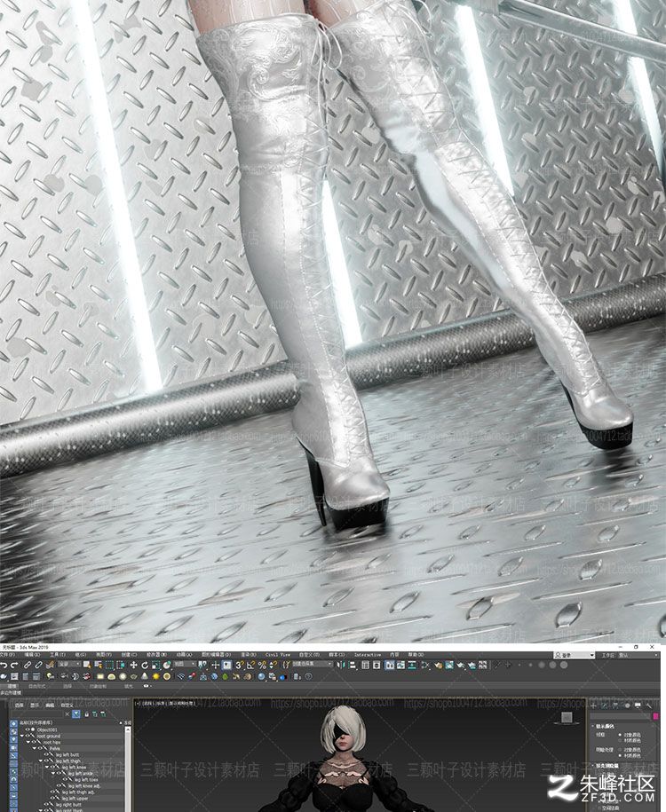The image size is (666, 812).
Task: Open the selection filter dropdown in main toolbar
Action: 69,665
